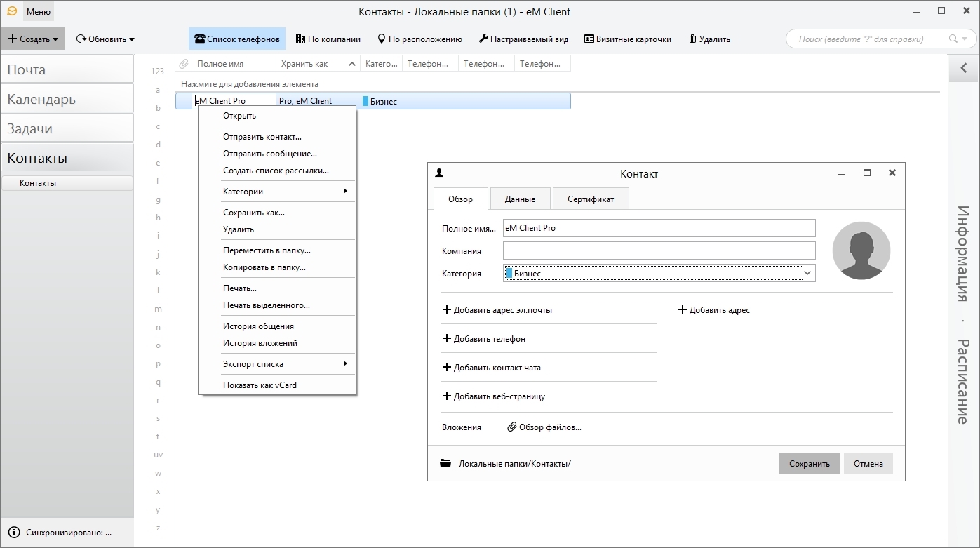980x548 pixels.
Task: Switch to Обзор tab in contact dialog
Action: pos(460,199)
